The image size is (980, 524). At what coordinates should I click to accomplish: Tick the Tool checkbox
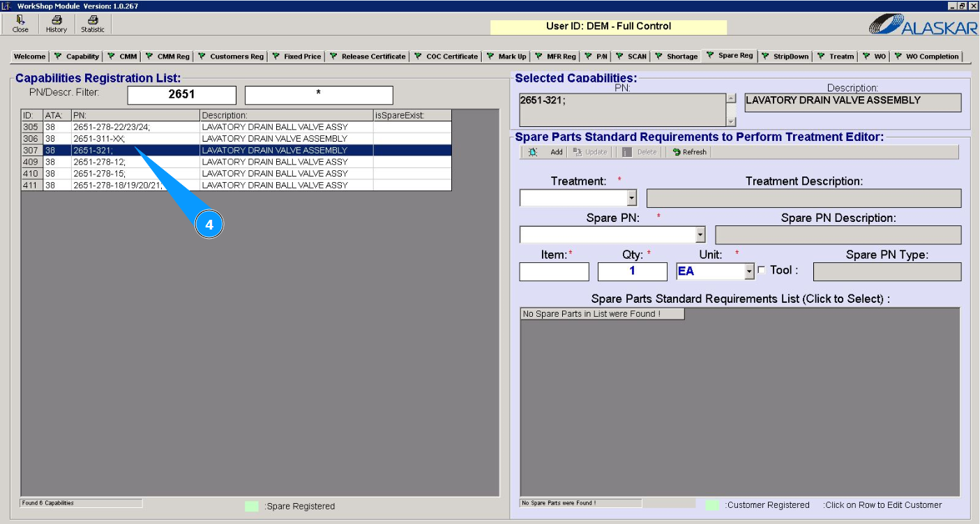pyautogui.click(x=762, y=270)
